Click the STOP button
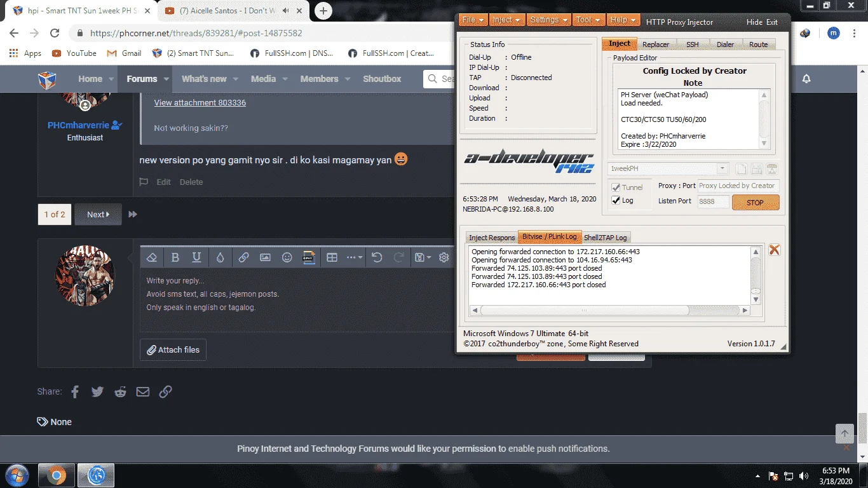This screenshot has height=488, width=868. [755, 203]
